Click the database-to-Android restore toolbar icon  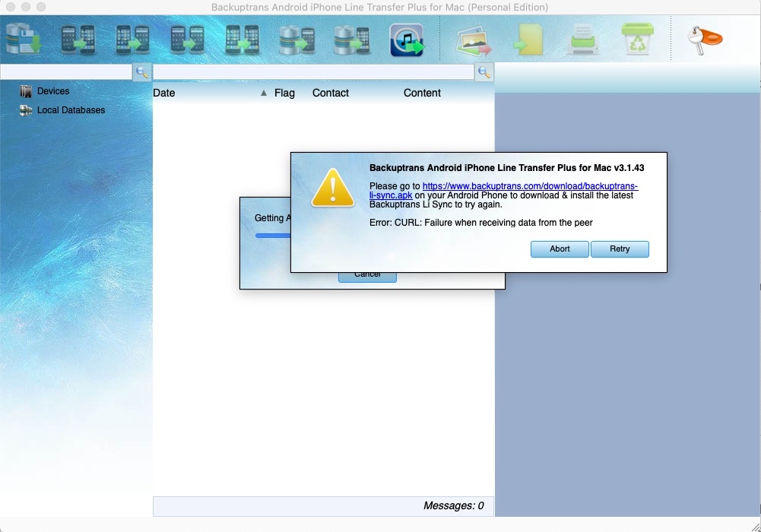coord(297,40)
